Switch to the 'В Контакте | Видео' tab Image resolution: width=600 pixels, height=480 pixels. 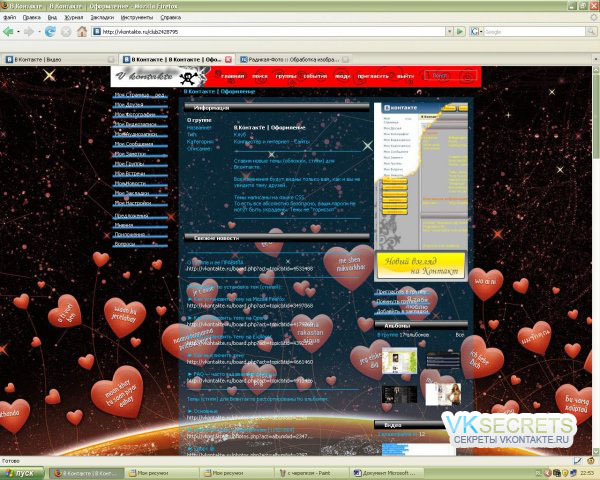(x=59, y=59)
